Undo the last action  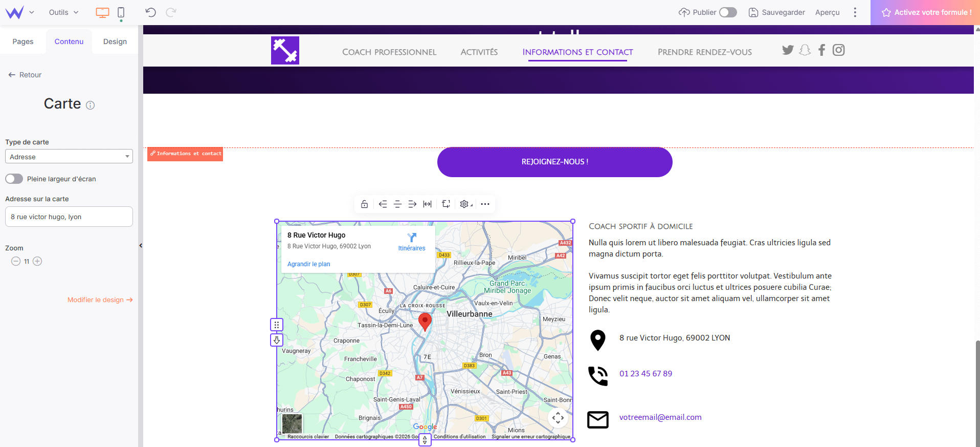150,12
